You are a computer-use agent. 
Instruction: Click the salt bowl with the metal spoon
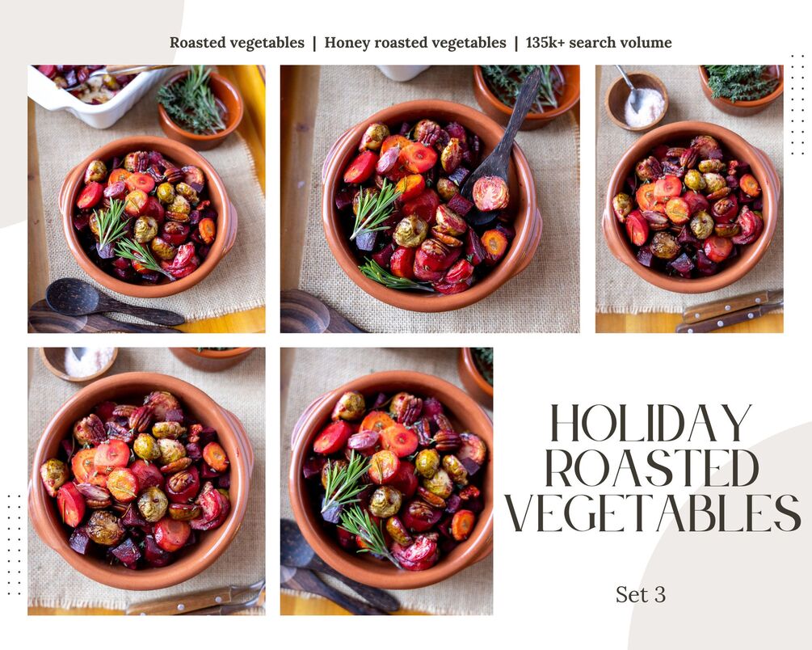click(x=637, y=100)
